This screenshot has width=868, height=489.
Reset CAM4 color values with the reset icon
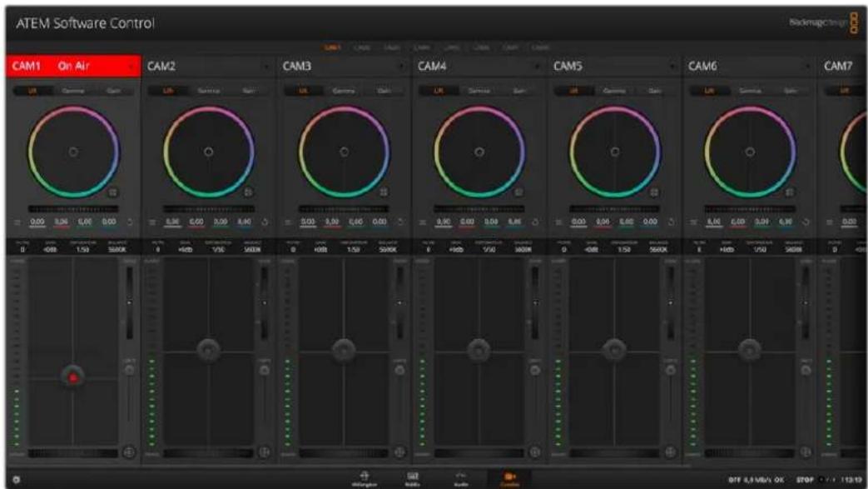(x=536, y=222)
